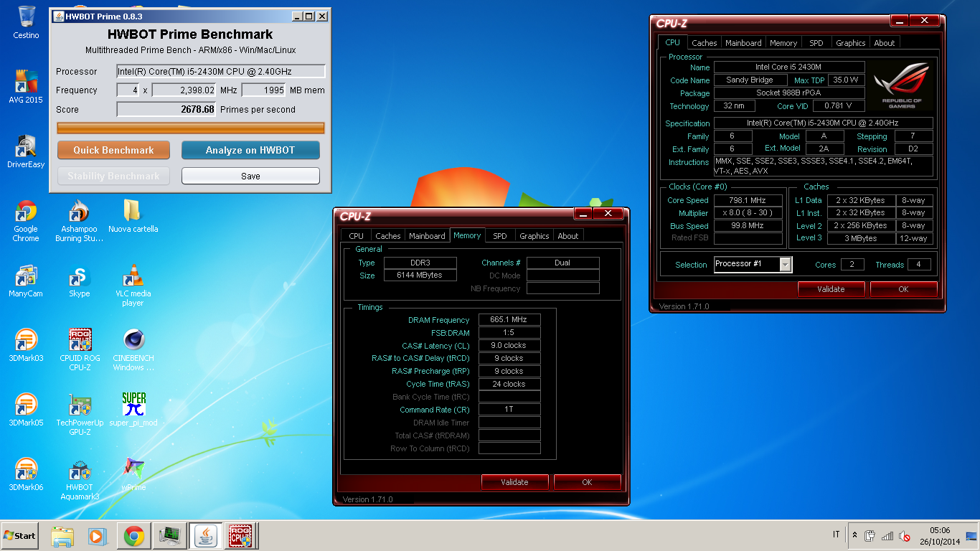Click the IT language indicator
980x551 pixels.
836,534
